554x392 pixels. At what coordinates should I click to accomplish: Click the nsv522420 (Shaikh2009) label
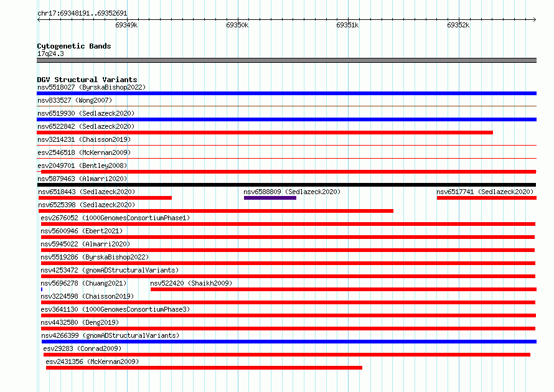[191, 283]
